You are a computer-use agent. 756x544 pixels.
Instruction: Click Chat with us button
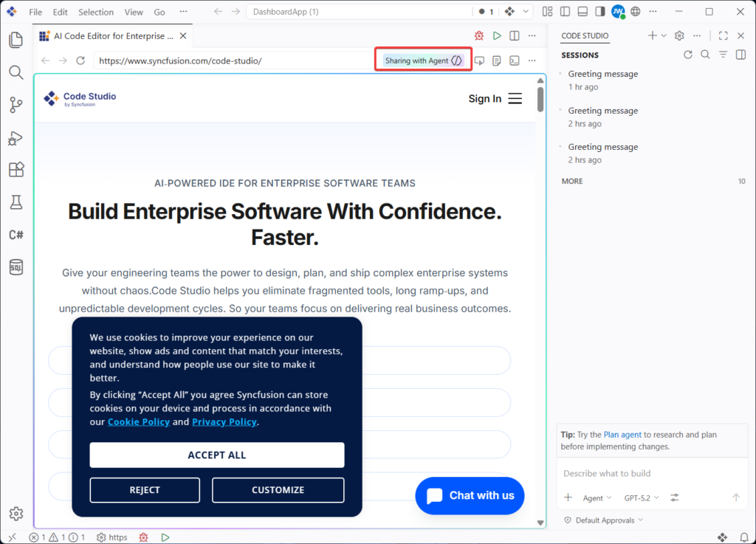(x=470, y=495)
